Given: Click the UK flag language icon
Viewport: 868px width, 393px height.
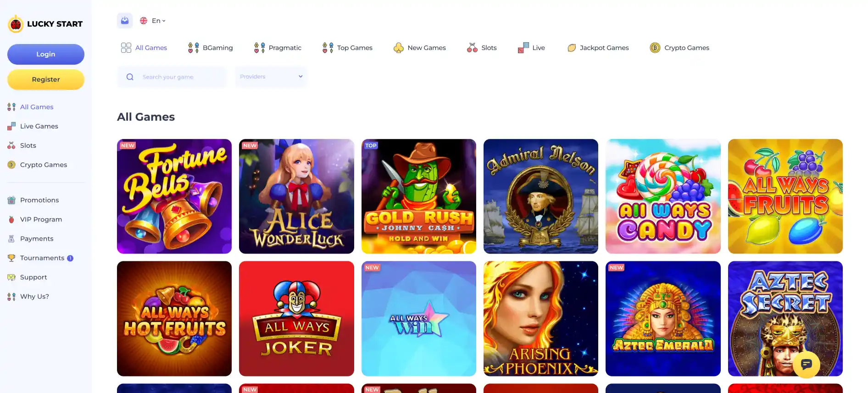Looking at the screenshot, I should pos(144,21).
